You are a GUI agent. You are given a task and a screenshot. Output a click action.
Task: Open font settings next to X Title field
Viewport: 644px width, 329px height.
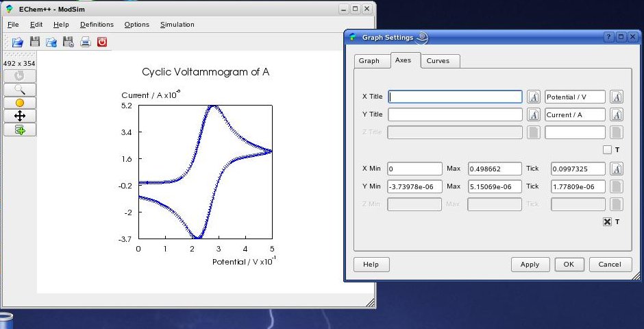point(534,97)
